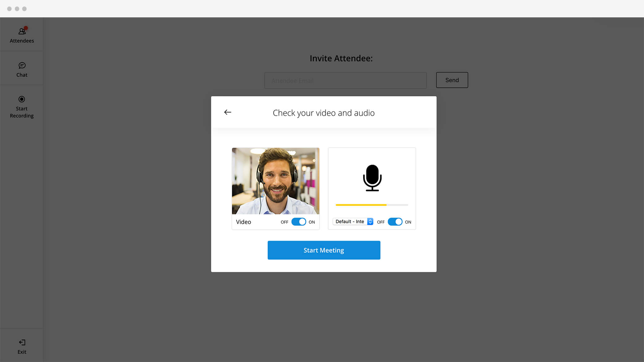Click the Start Meeting button
Screen dimensions: 644x362
pos(324,250)
